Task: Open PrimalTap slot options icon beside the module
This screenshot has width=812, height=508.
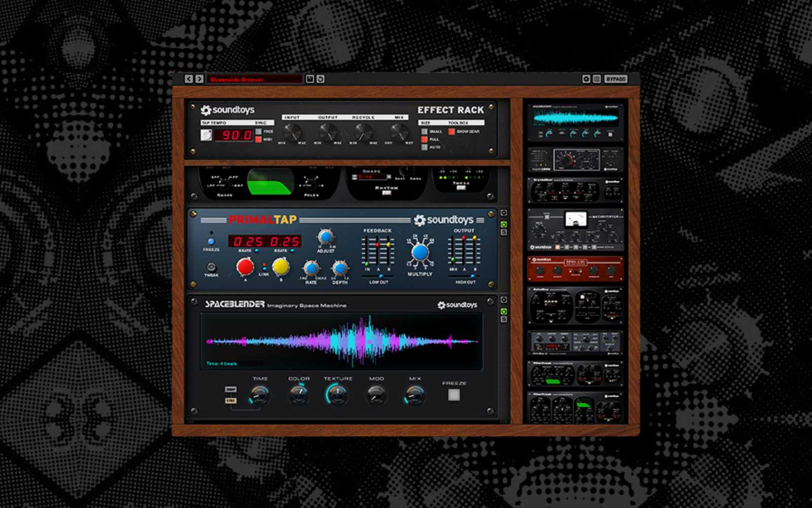Action: pyautogui.click(x=503, y=213)
